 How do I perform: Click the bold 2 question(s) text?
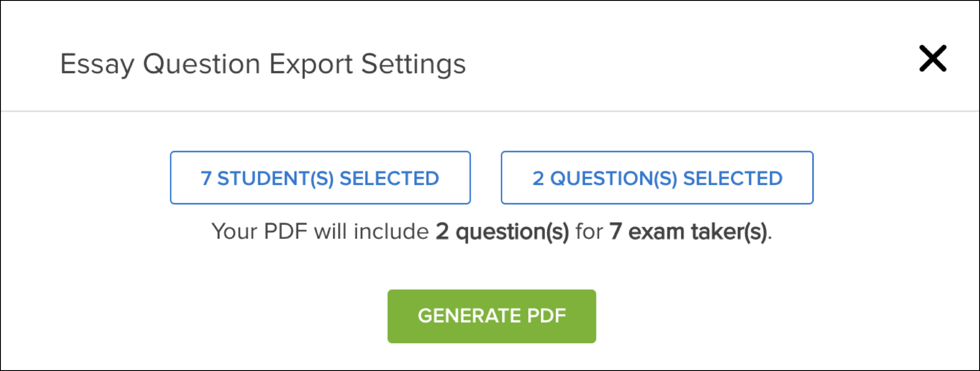tap(502, 231)
